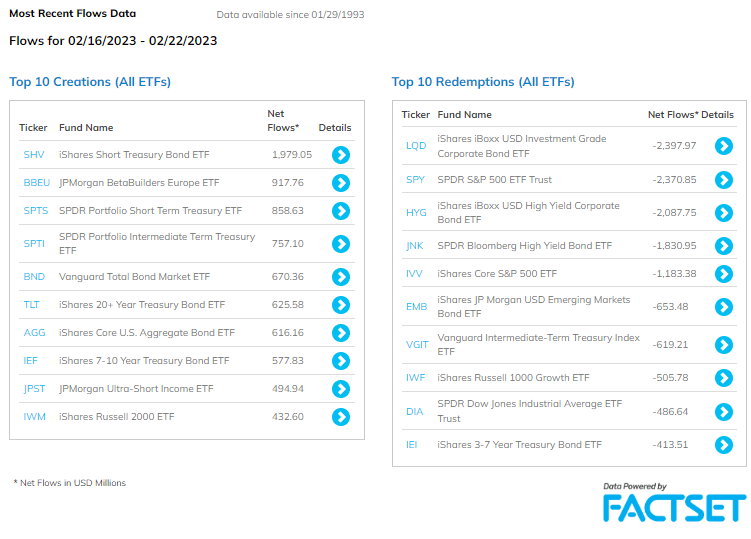751x539 pixels.
Task: Open details arrow for SPTS row
Action: (341, 211)
